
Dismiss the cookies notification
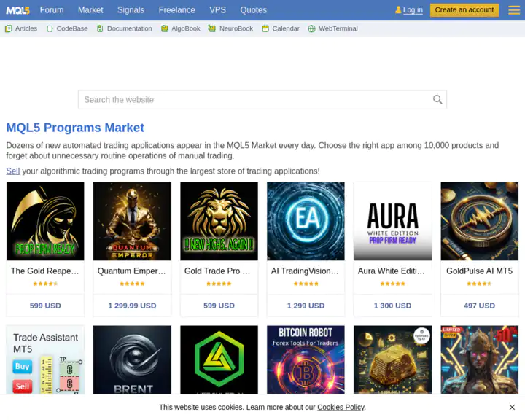tap(512, 407)
